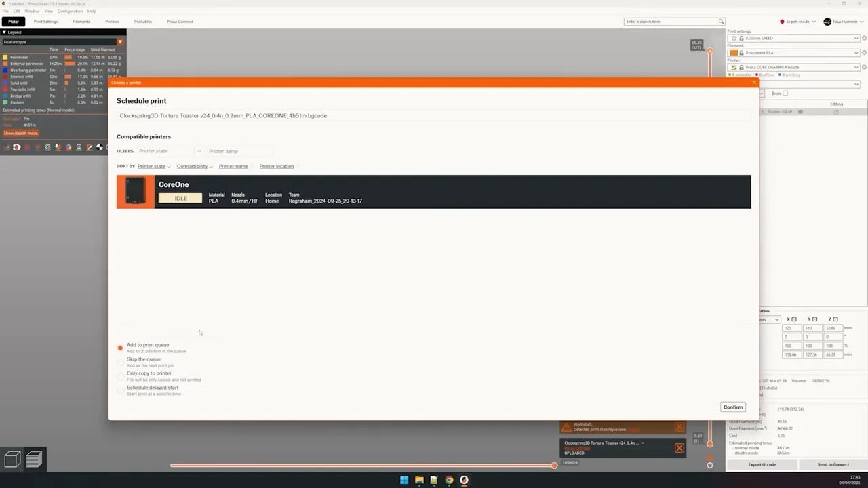
Task: Click the Custom color swatch in legend
Action: 5,102
